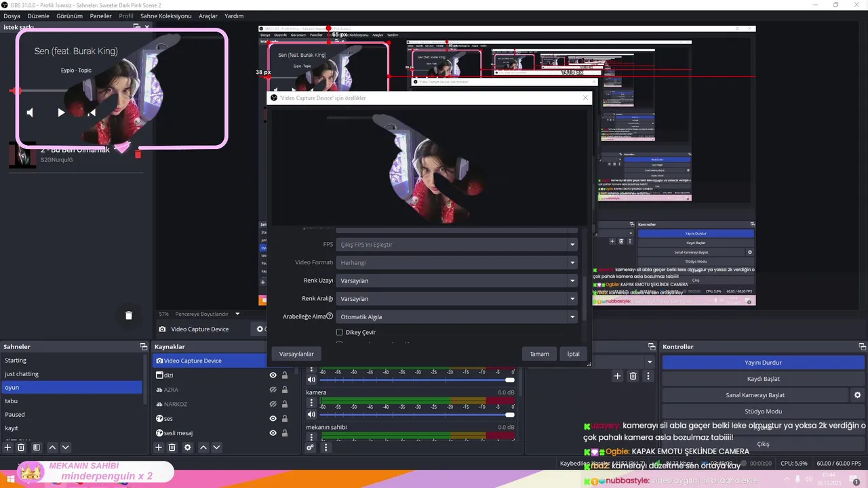Show the NARKOZ source with its eye icon
Viewport: 868px width, 488px height.
pyautogui.click(x=273, y=404)
